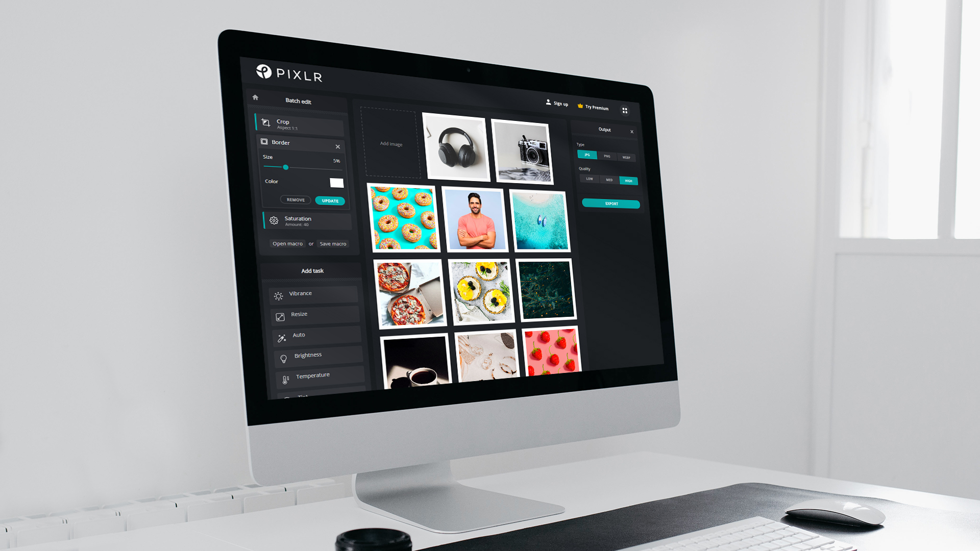The height and width of the screenshot is (551, 980).
Task: Click the Saturation tool icon
Action: tap(275, 220)
